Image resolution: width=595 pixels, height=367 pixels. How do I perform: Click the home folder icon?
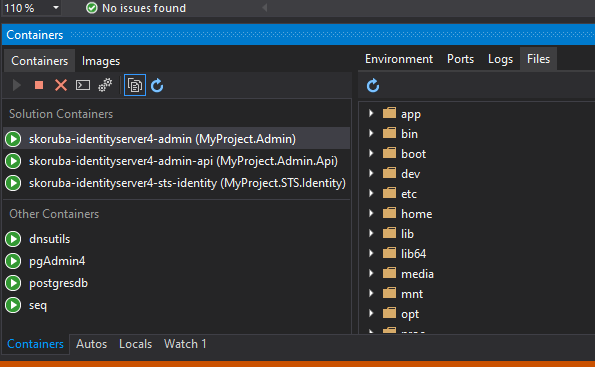click(389, 213)
